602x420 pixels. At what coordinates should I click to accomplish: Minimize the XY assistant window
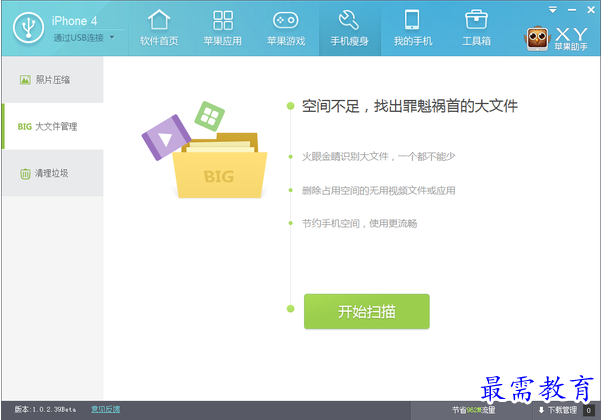[x=572, y=10]
